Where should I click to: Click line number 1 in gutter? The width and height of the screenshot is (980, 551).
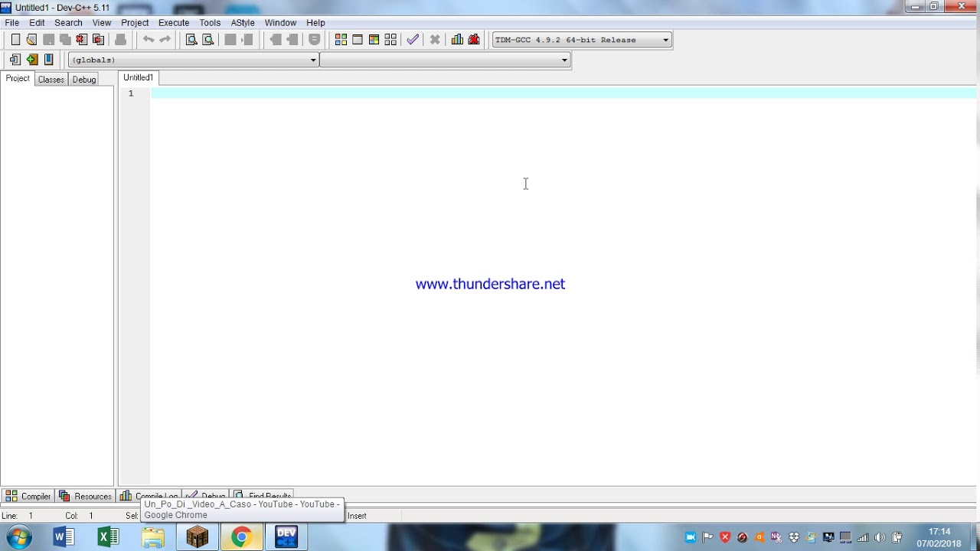[x=131, y=93]
